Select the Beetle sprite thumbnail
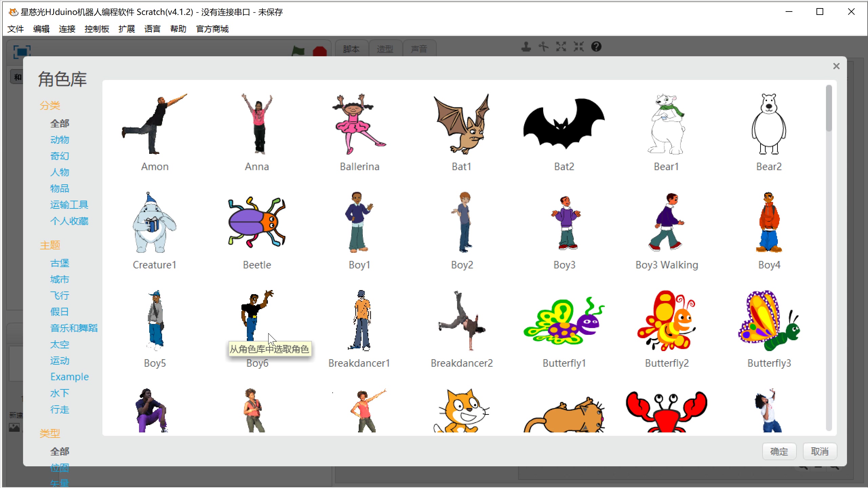This screenshot has width=868, height=488. tap(257, 222)
